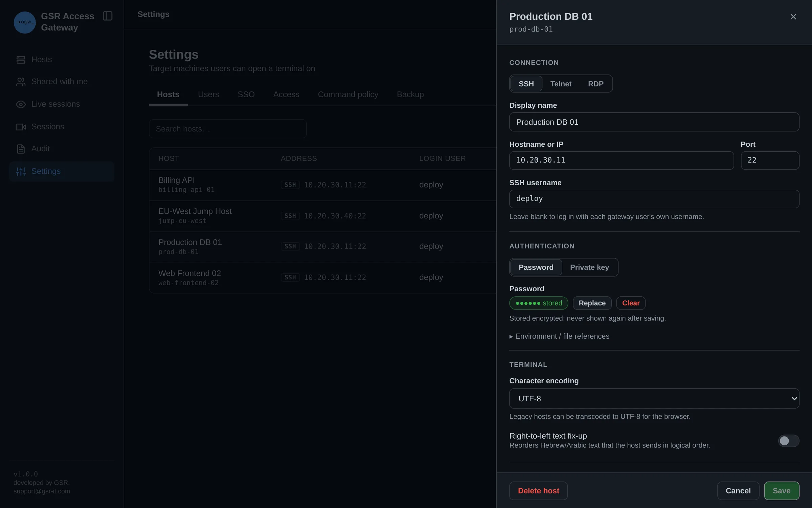This screenshot has height=508, width=812.
Task: Click the Live sessions eye icon
Action: 21,104
